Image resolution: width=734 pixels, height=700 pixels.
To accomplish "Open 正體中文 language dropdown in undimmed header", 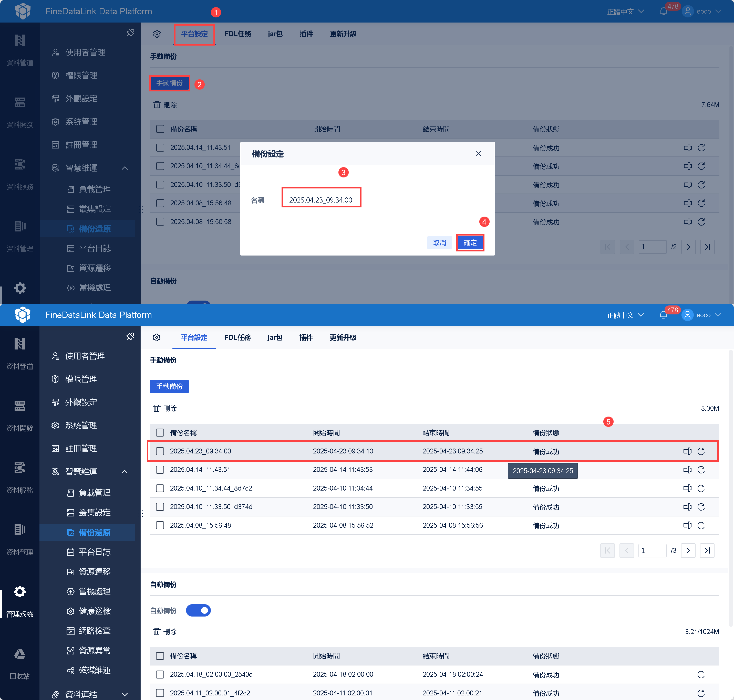I will tap(625, 315).
